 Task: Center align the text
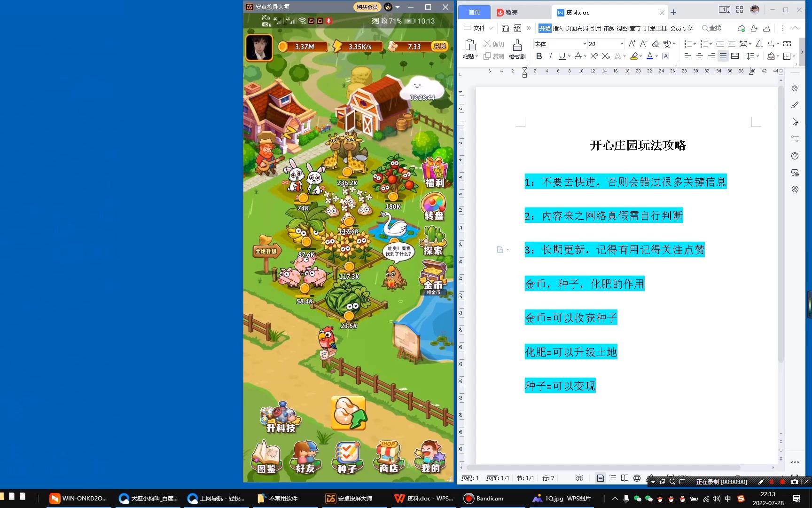[x=699, y=56]
